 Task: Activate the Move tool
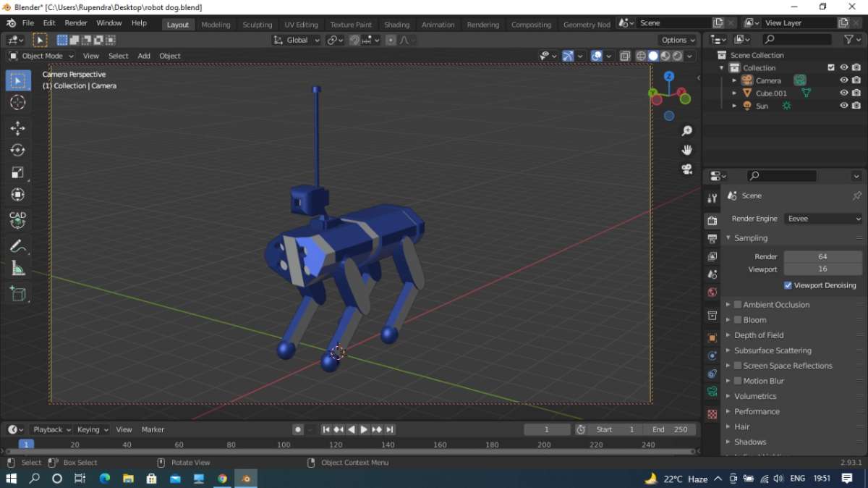(x=18, y=128)
